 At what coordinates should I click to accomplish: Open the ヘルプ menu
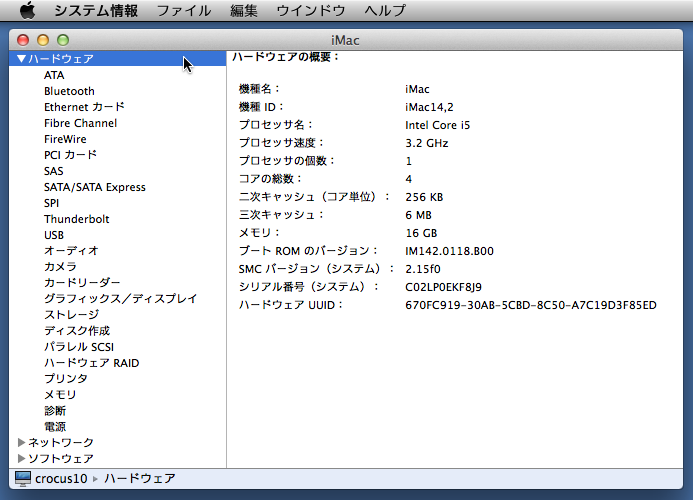[x=385, y=10]
